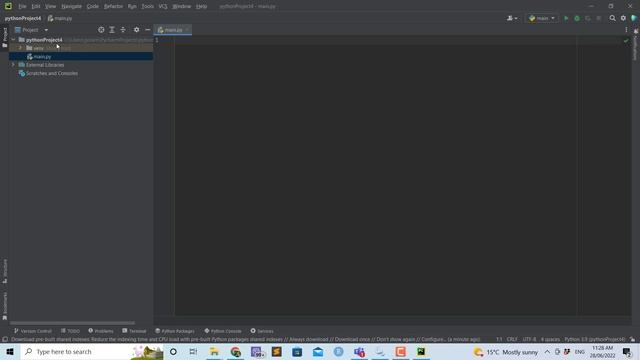Select Scratches and Consoles node

[51, 73]
